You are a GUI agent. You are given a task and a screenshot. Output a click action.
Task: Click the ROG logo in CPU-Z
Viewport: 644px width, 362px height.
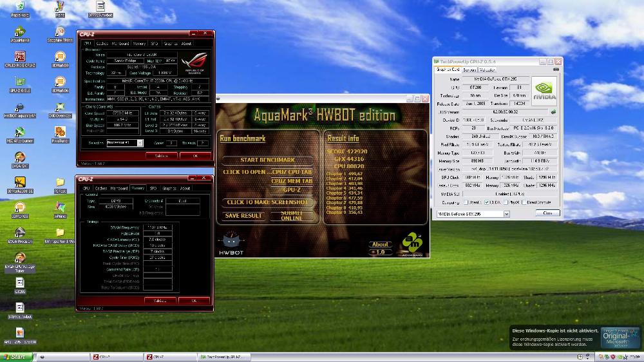195,63
